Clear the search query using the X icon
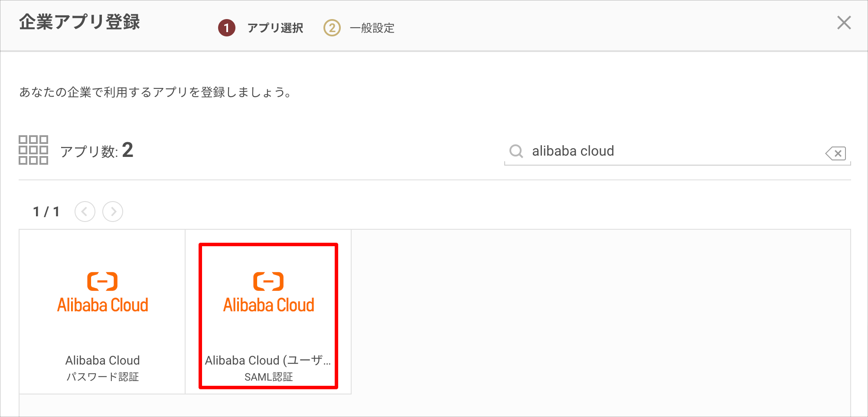The width and height of the screenshot is (868, 417). 836,153
